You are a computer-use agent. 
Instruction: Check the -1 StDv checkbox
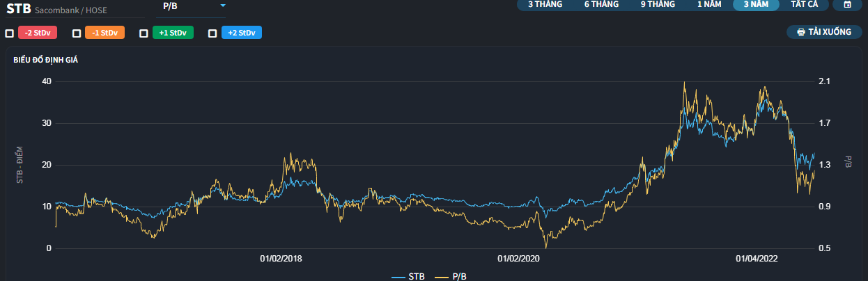tap(77, 33)
